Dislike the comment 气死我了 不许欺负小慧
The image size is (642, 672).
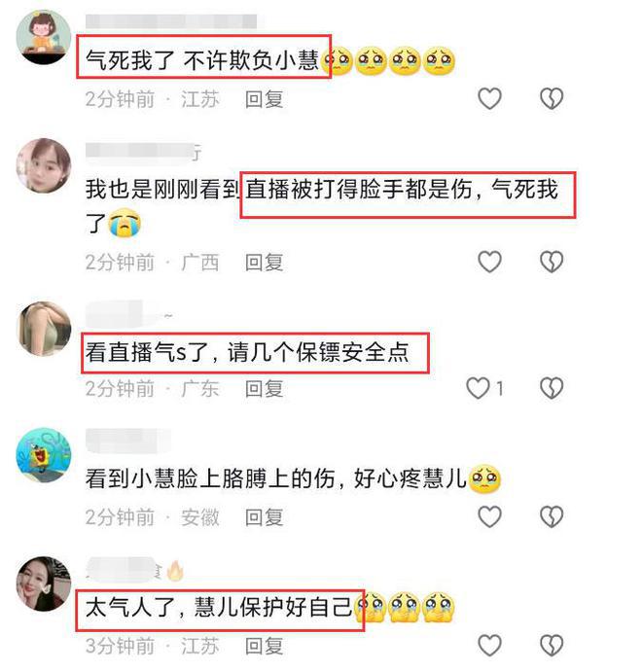tap(552, 98)
